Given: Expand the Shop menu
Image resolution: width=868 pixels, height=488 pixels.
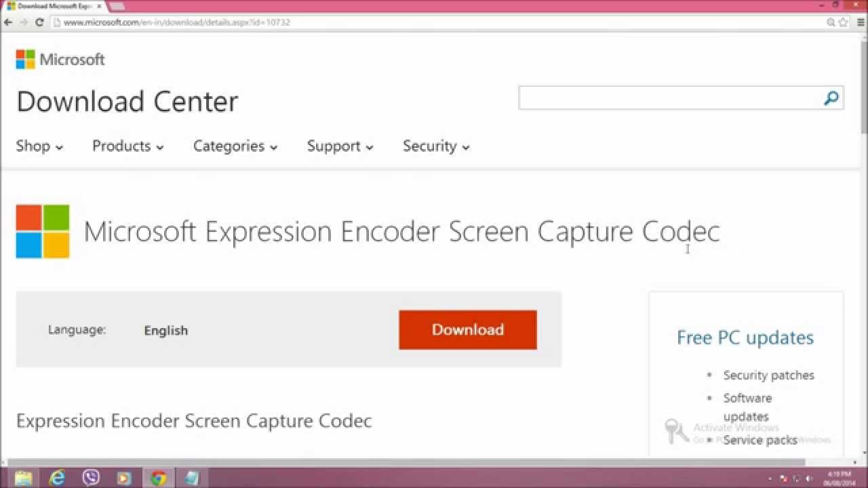Looking at the screenshot, I should click(x=39, y=146).
